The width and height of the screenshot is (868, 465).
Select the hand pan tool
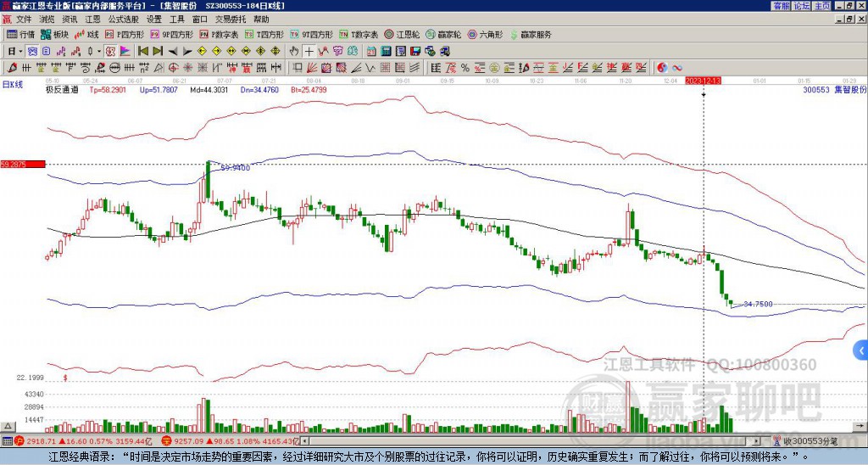[294, 52]
